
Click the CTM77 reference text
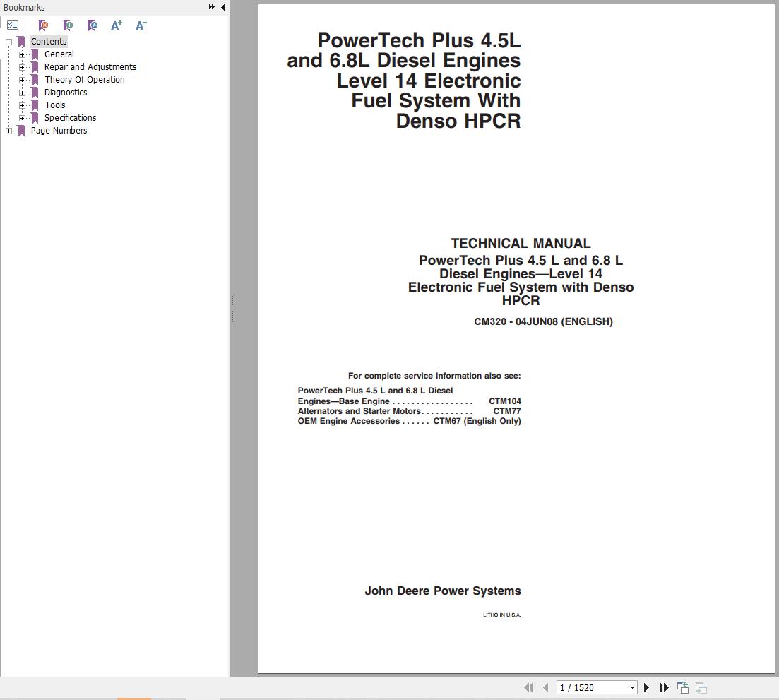coord(507,411)
